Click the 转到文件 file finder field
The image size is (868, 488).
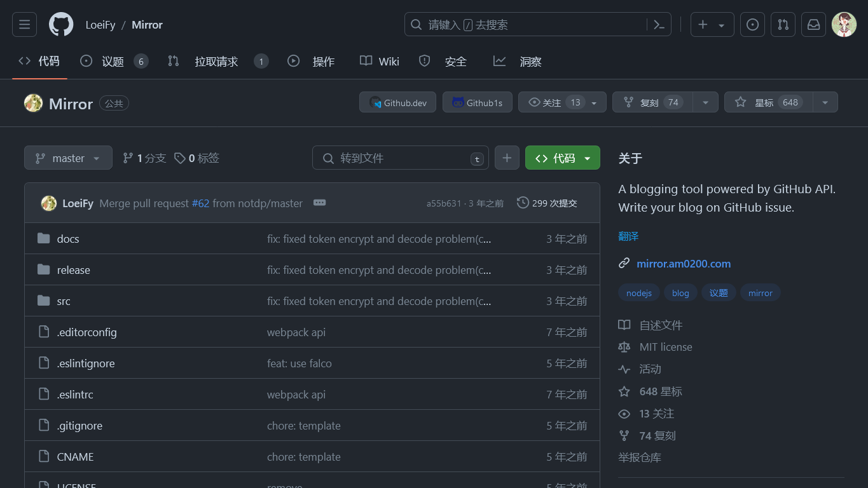tap(401, 158)
